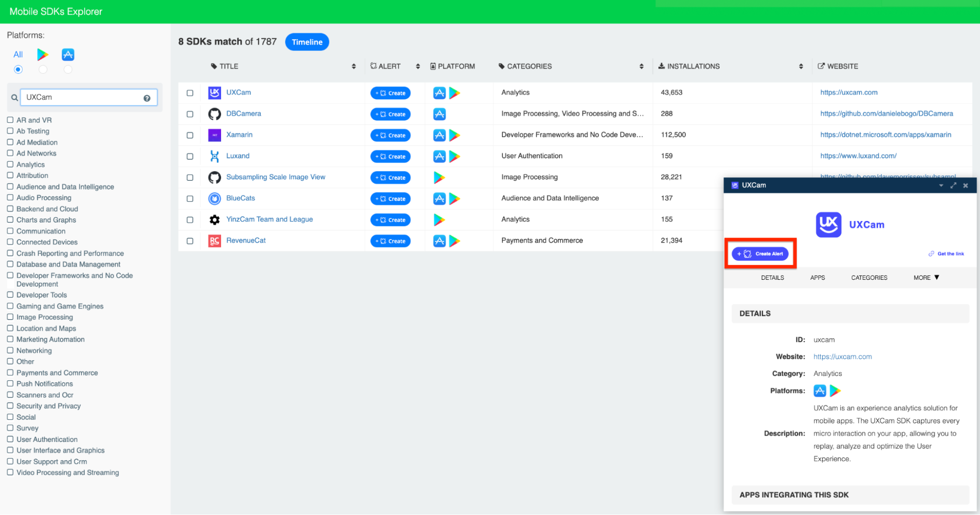Create an alert for Luxand
The height and width of the screenshot is (515, 980).
tap(390, 156)
